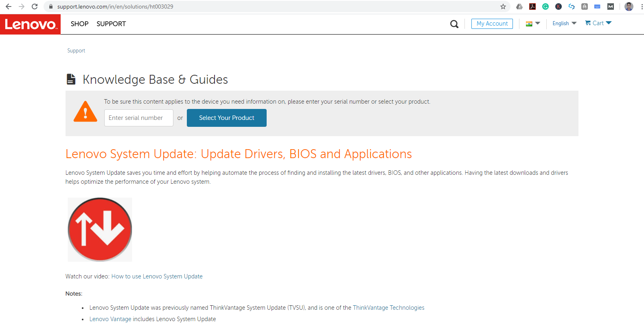Focus the Enter serial number field
Screen dimensions: 644x326
coord(139,118)
